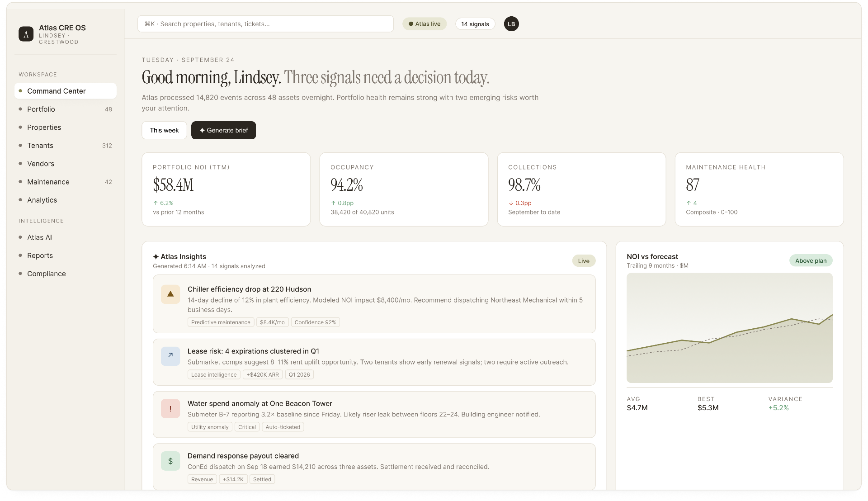
Task: Click the Live badge in Atlas Insights
Action: (x=584, y=261)
